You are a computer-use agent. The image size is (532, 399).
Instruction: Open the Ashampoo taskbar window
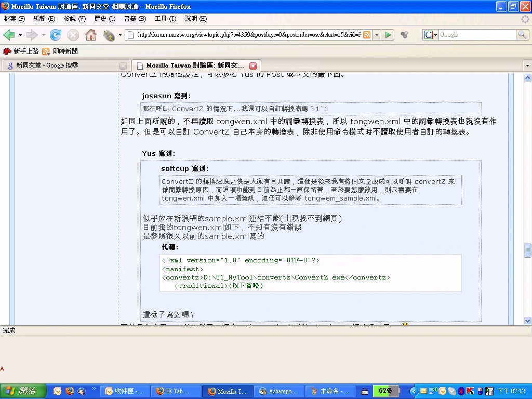click(278, 391)
